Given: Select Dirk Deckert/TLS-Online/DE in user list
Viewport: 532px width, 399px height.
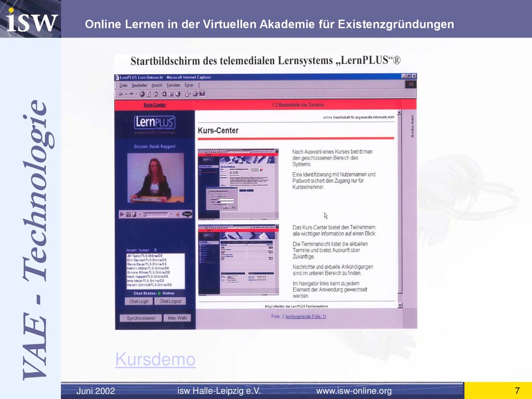Looking at the screenshot, I should 147,260.
